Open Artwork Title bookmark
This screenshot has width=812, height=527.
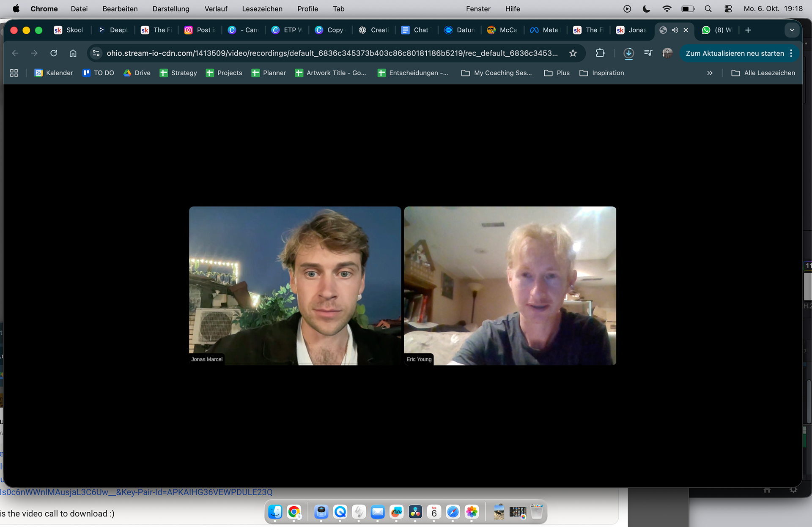coord(331,73)
